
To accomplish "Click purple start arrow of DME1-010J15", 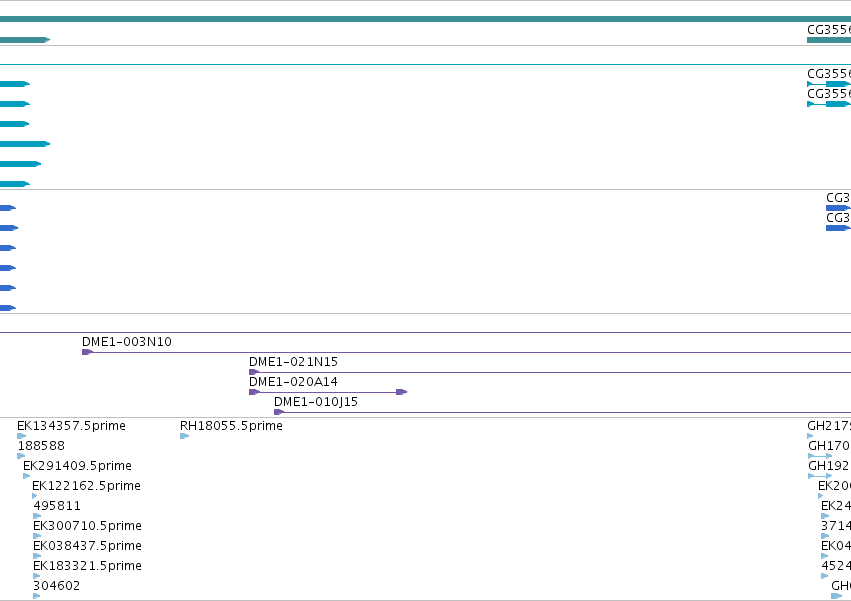I will (279, 412).
